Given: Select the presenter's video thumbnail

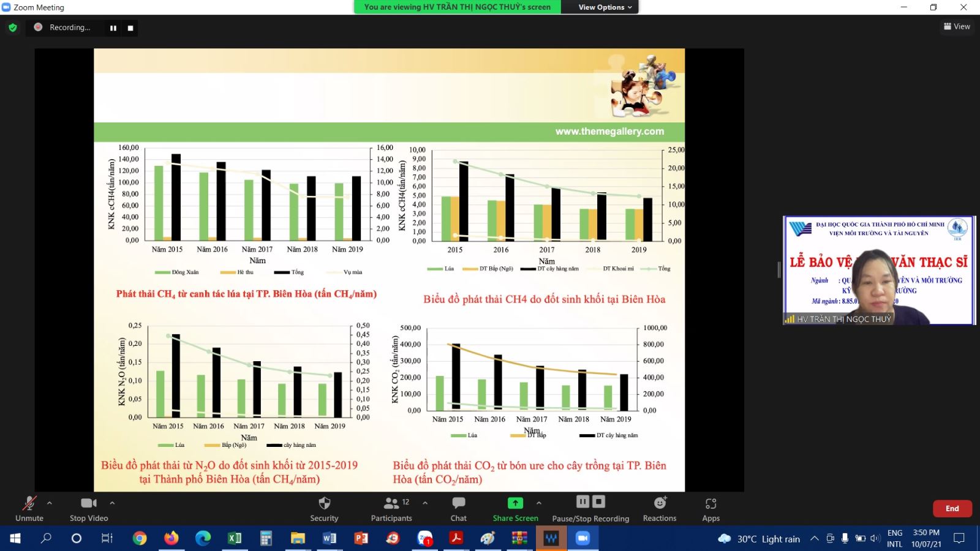Looking at the screenshot, I should (x=878, y=270).
